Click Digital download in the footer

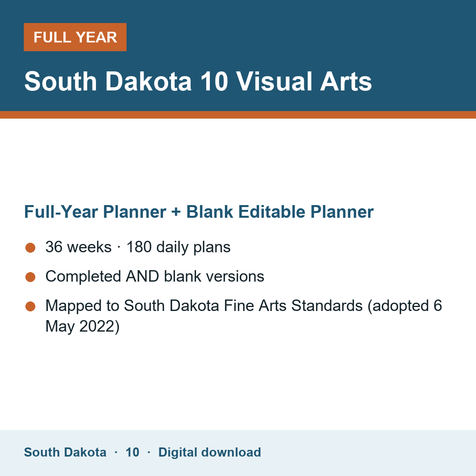[x=210, y=452]
